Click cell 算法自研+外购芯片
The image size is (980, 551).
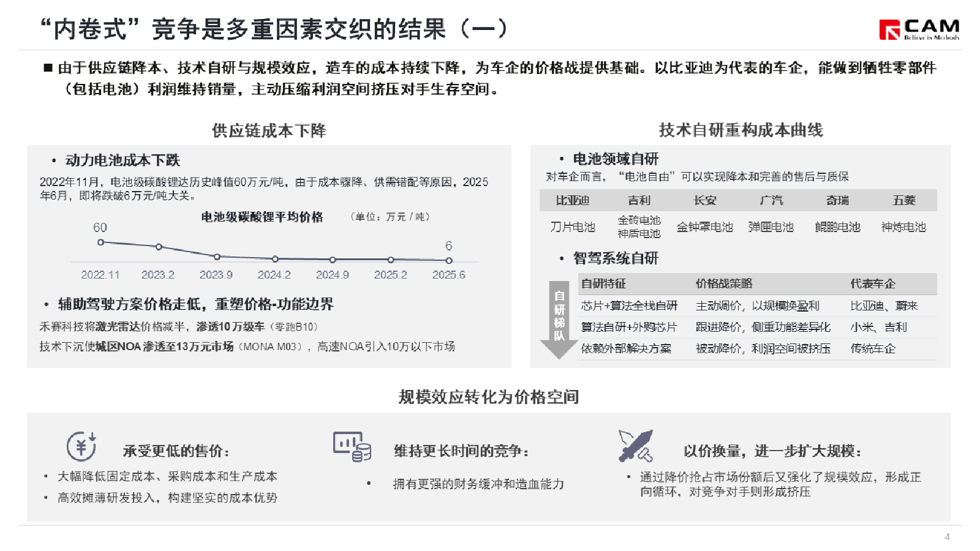(629, 328)
